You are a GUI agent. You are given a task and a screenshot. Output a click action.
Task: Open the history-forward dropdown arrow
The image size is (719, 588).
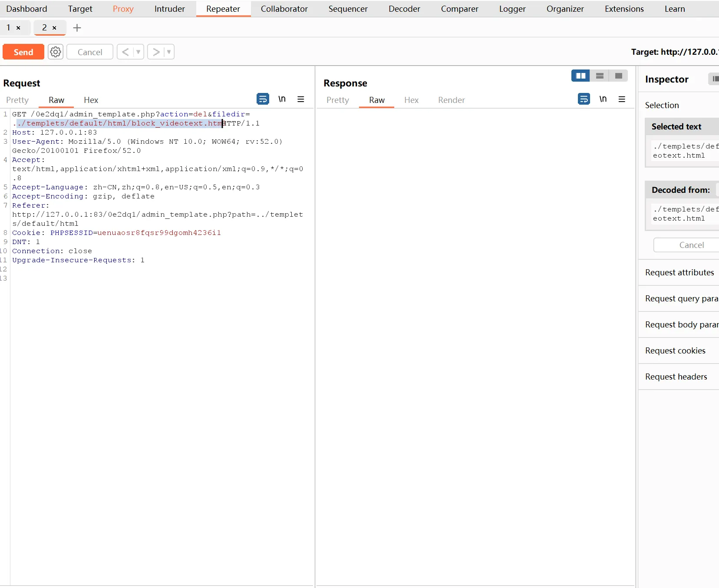[169, 52]
